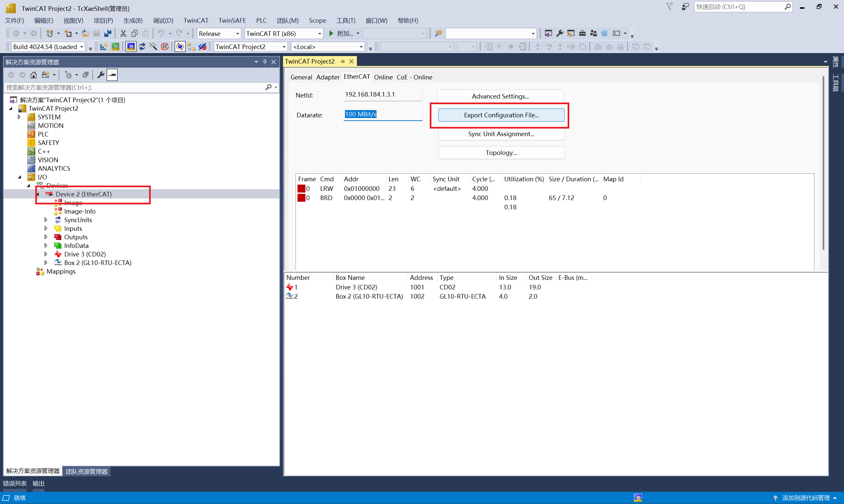This screenshot has width=844, height=504.
Task: Click the Activate Configuration icon
Action: tap(104, 46)
